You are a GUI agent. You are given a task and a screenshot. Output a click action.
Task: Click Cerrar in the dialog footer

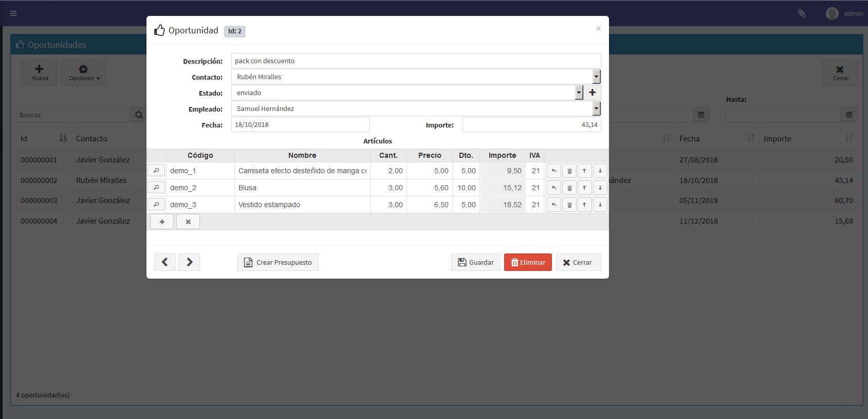tap(579, 262)
